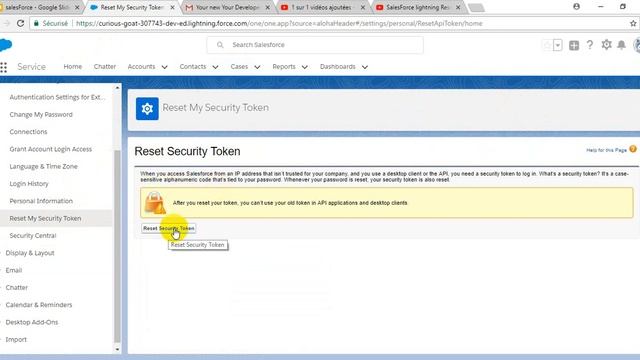Select Authentication Settings for Ext... in sidebar
The image size is (640, 360).
(x=57, y=97)
